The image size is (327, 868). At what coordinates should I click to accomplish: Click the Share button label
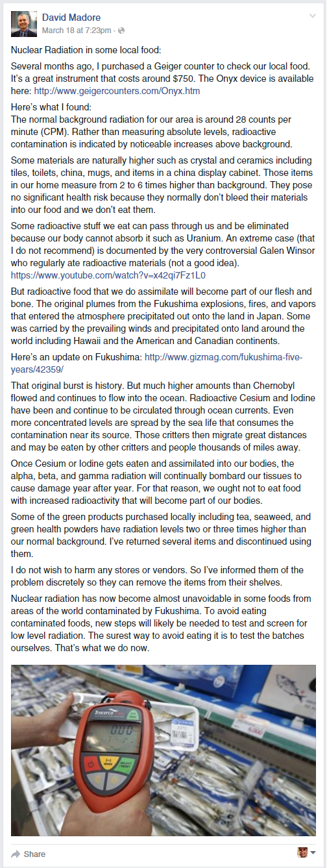tap(35, 854)
